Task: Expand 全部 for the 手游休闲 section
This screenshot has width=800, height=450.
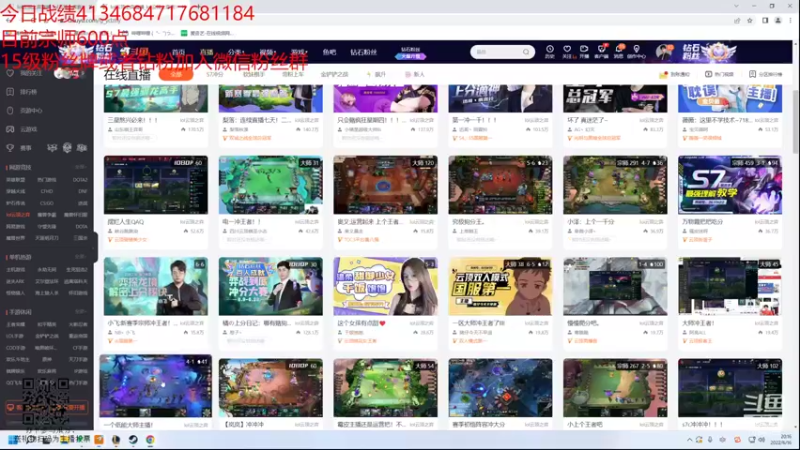Action: point(81,312)
